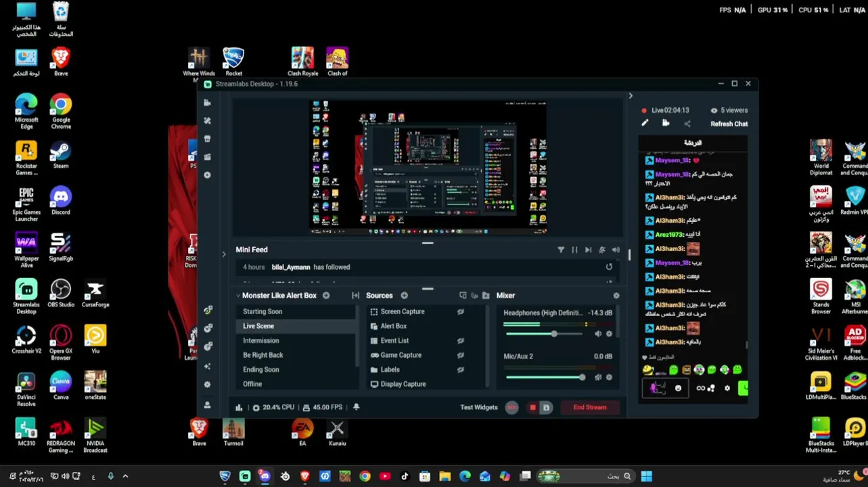Toggle visibility of Screen Capture source
This screenshot has height=487, width=868.
[x=460, y=312]
